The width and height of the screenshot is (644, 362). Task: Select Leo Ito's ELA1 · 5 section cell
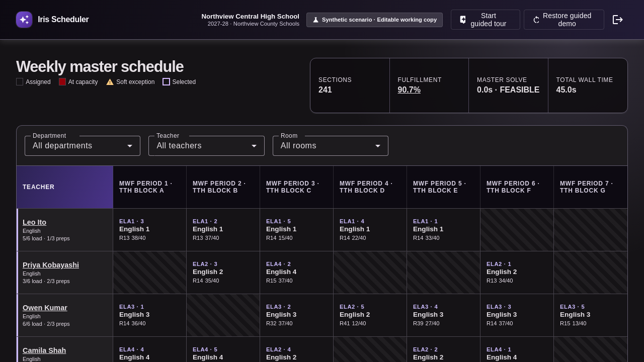pyautogui.click(x=297, y=230)
